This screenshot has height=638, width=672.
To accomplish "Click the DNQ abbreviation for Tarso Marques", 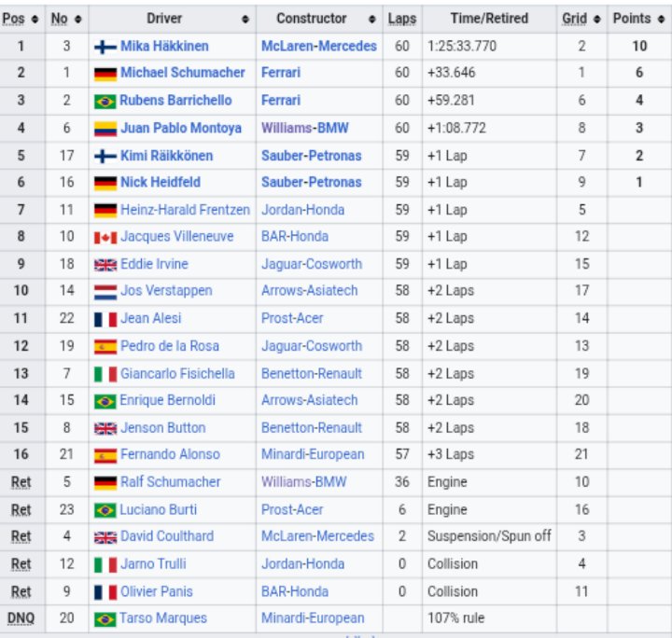I will coord(21,618).
